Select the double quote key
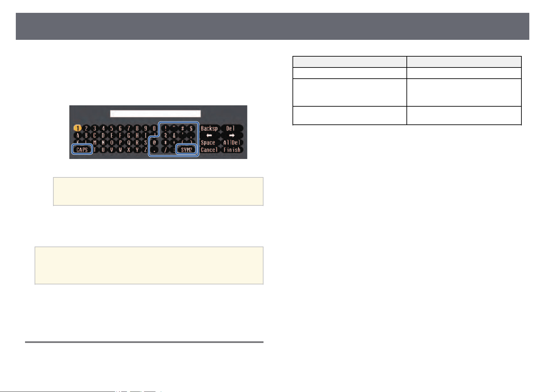The width and height of the screenshot is (555, 392). (174, 128)
